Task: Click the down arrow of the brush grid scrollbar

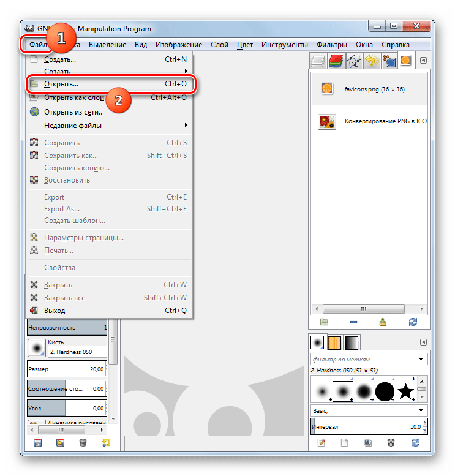Action: 422,397
